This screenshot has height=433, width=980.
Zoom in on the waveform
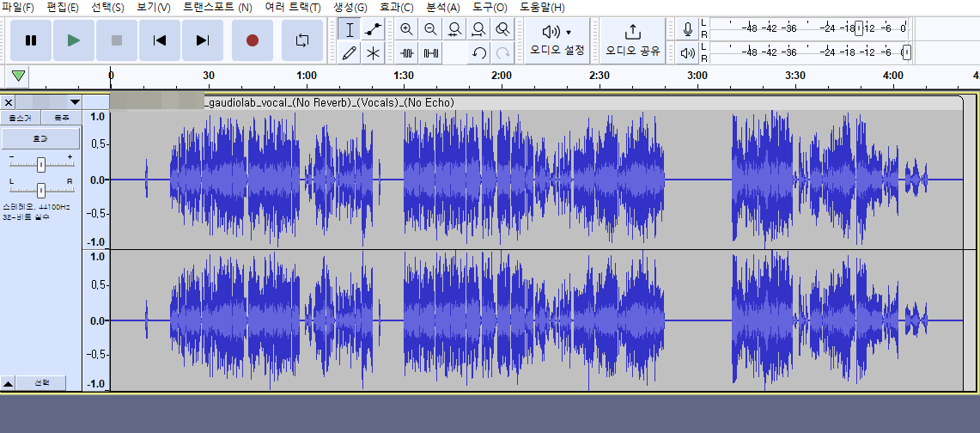coord(407,29)
